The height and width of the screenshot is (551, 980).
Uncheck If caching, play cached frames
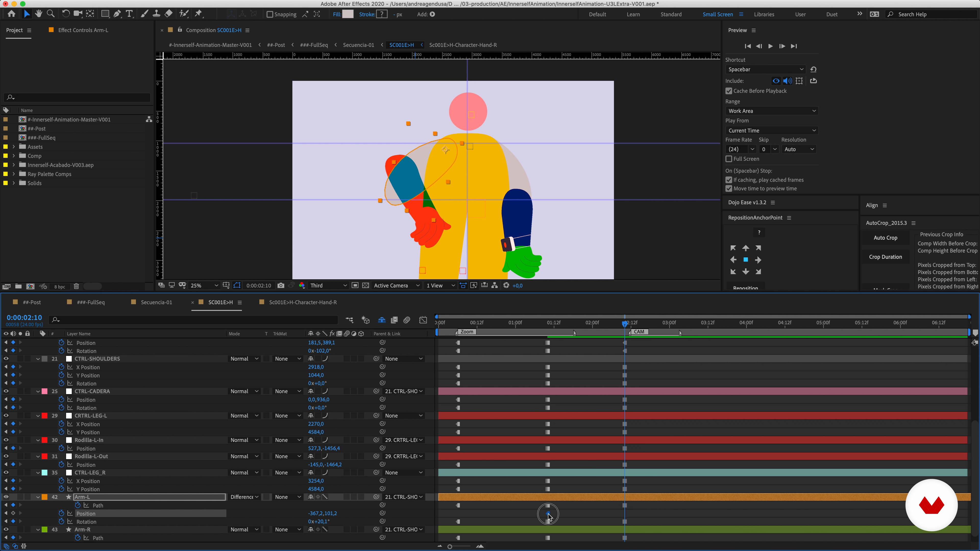(729, 180)
